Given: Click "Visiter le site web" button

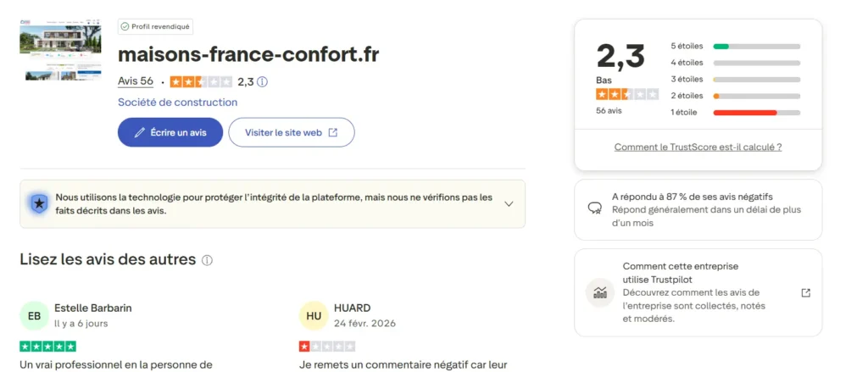Looking at the screenshot, I should (x=291, y=132).
